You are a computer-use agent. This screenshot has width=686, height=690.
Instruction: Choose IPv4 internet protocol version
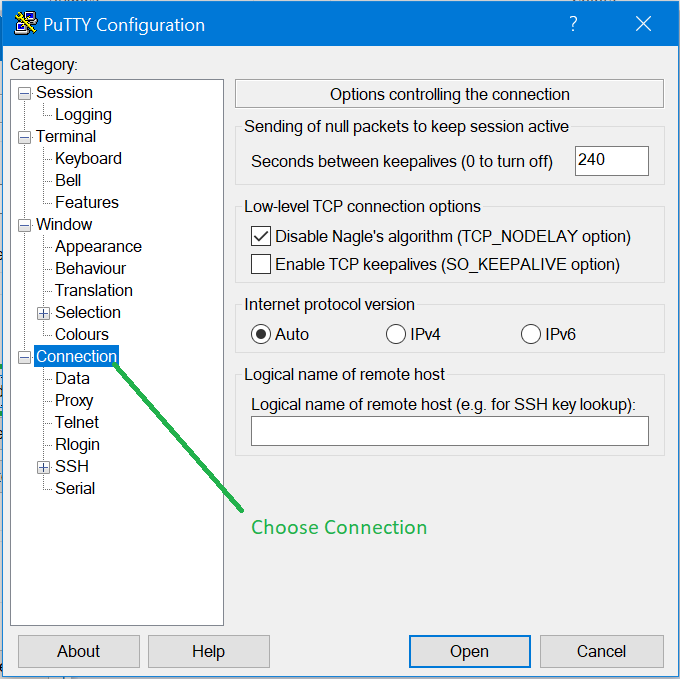[395, 335]
